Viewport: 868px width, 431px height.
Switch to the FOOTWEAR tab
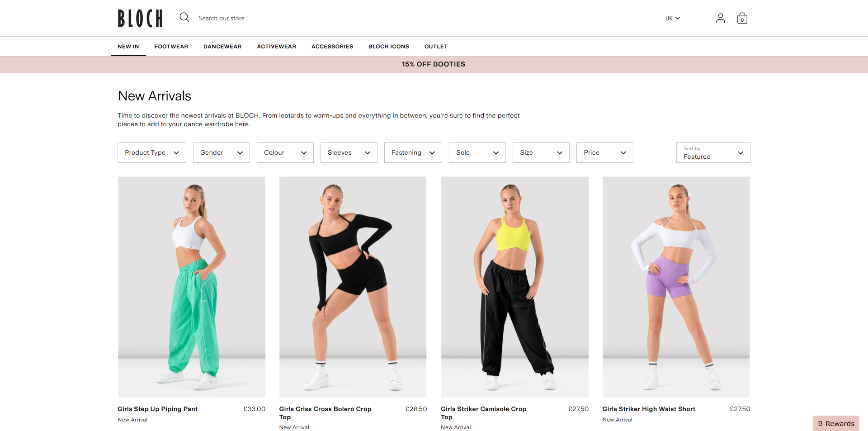click(171, 46)
